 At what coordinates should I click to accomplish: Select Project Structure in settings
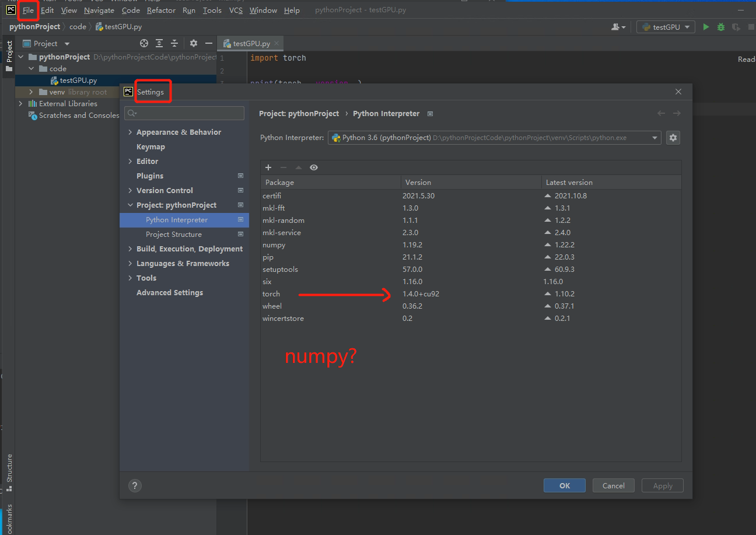[174, 235]
